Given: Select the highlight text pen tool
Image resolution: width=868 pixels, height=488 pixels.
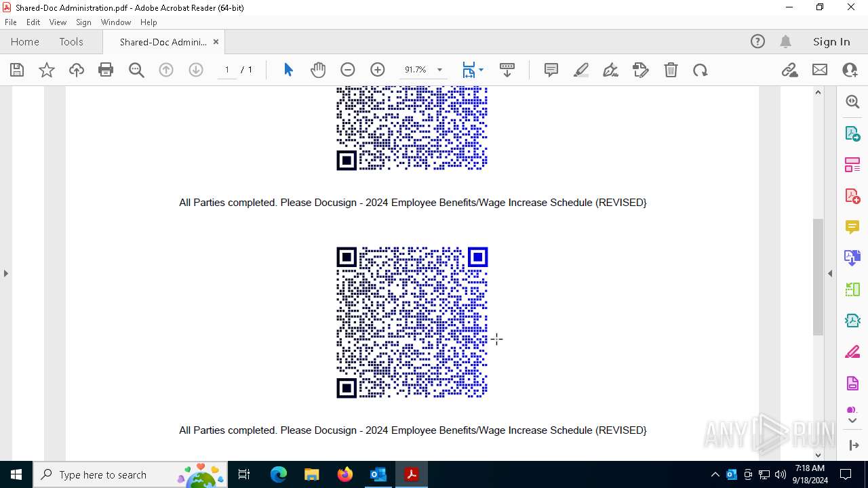Looking at the screenshot, I should [581, 70].
